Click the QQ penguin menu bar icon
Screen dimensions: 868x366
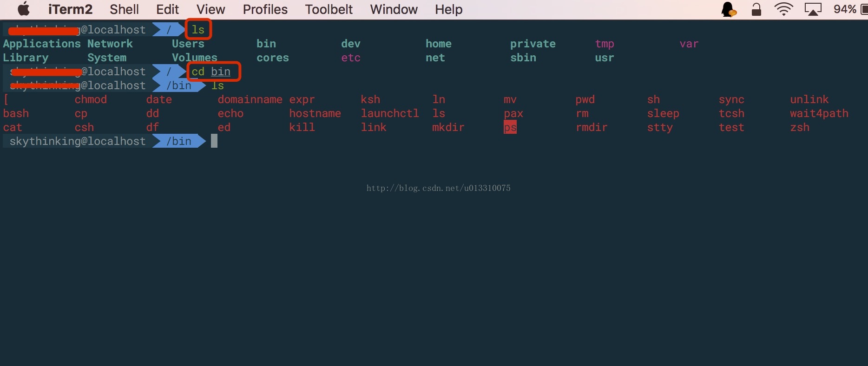coord(728,9)
